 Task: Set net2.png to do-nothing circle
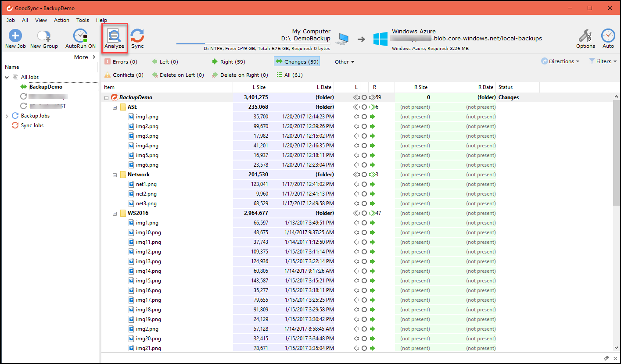364,194
